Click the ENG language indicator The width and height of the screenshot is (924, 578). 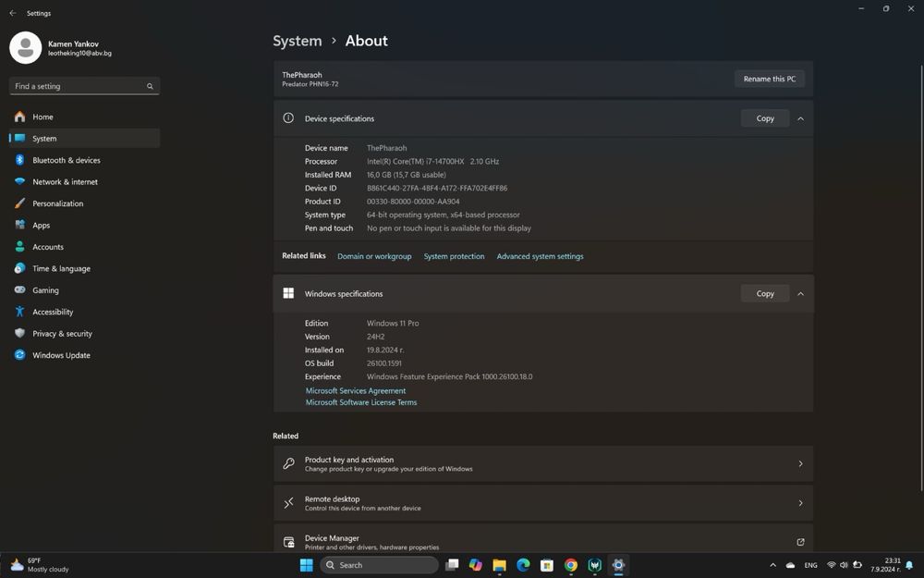(811, 565)
